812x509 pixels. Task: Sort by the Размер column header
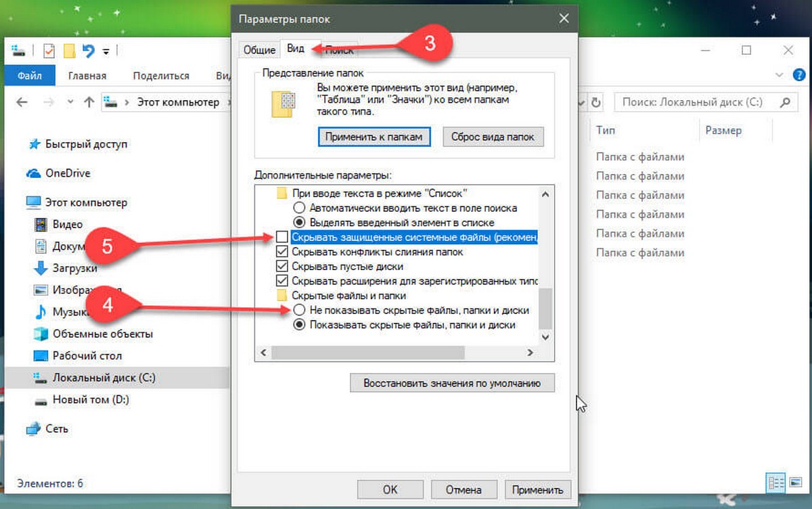pos(723,130)
